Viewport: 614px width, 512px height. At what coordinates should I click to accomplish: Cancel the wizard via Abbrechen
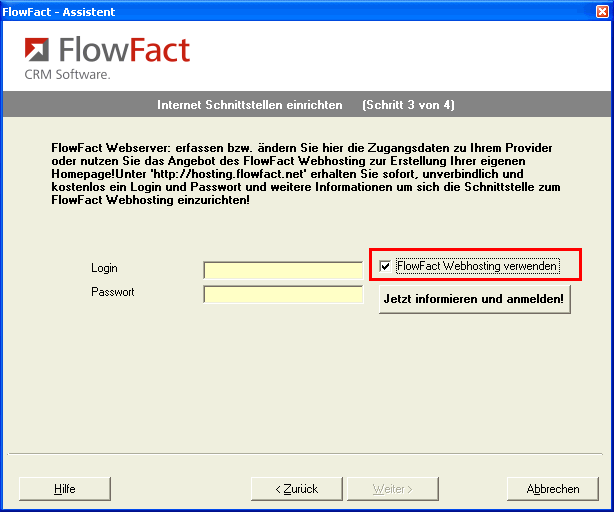point(553,489)
